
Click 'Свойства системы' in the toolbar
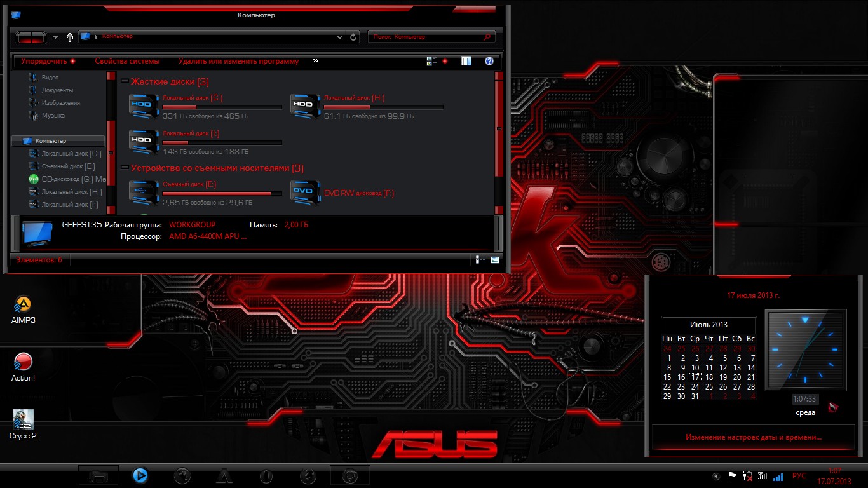[x=127, y=61]
